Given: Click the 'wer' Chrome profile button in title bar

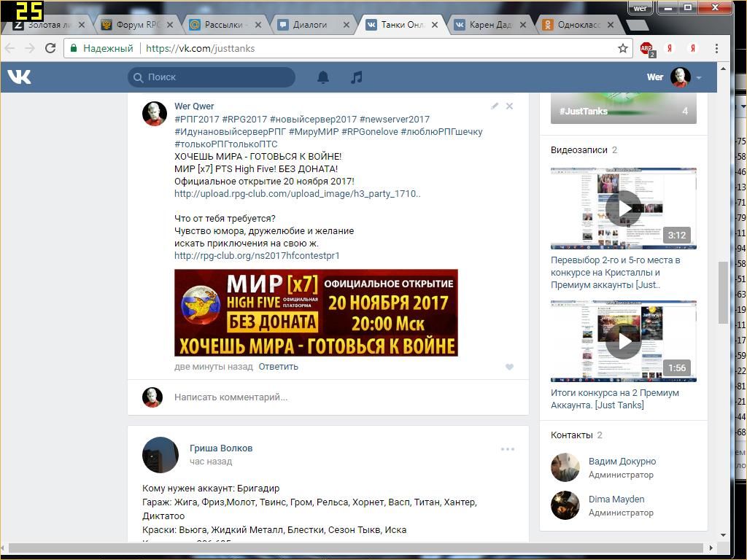Looking at the screenshot, I should pos(640,7).
